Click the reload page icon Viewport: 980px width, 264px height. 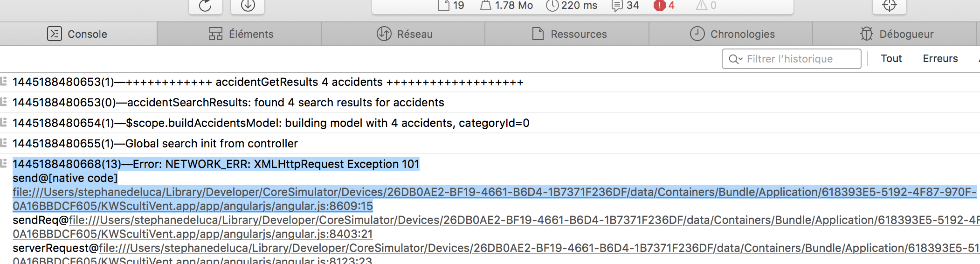pyautogui.click(x=205, y=6)
